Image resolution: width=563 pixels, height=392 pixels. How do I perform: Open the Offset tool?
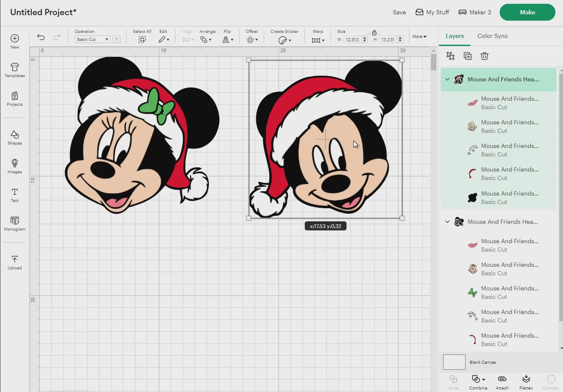coord(252,40)
